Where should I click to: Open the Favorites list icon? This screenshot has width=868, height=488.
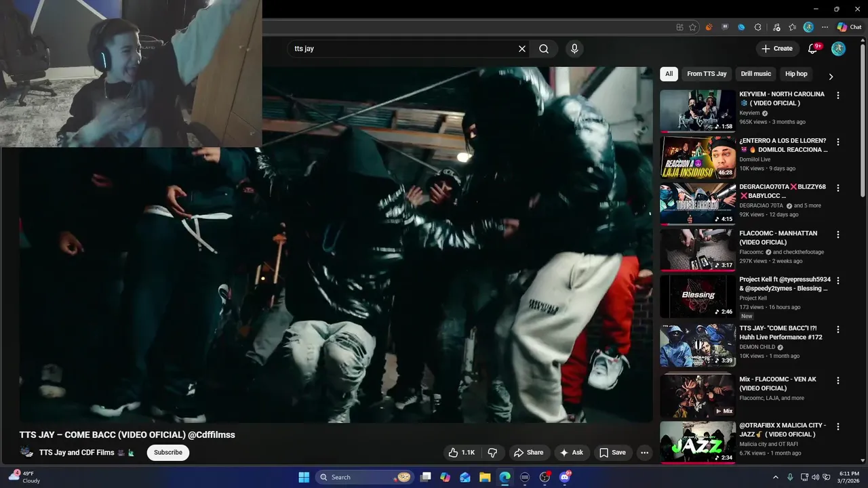[792, 27]
